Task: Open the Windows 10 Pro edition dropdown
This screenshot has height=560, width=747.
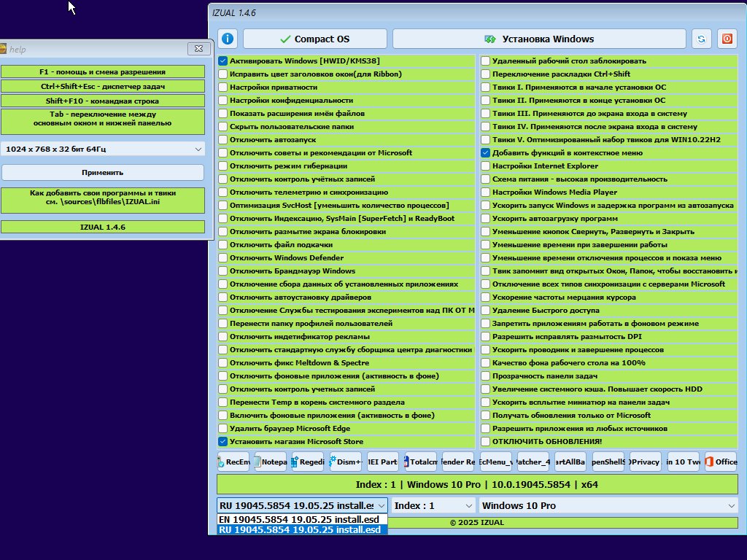Action: (608, 505)
